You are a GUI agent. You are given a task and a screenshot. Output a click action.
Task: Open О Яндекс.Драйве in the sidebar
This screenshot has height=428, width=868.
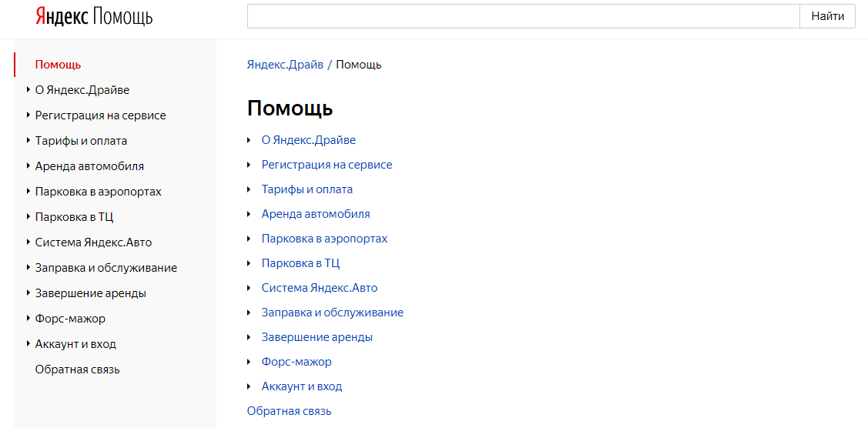click(x=82, y=89)
